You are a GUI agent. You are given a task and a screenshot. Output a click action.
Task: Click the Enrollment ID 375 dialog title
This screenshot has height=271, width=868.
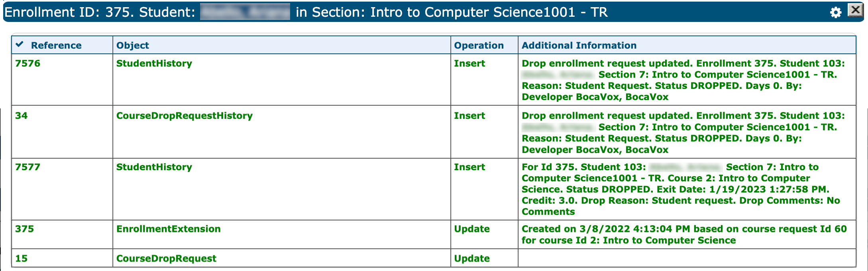(x=100, y=12)
